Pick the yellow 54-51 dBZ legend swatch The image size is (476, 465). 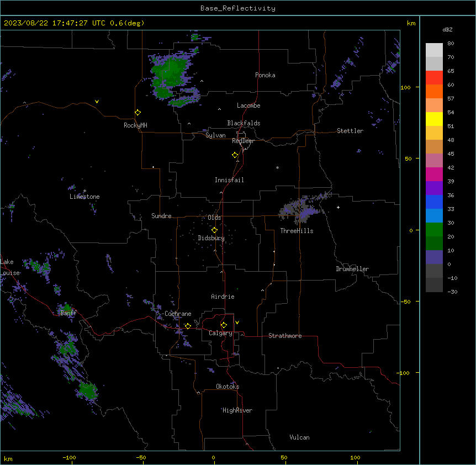coord(434,119)
